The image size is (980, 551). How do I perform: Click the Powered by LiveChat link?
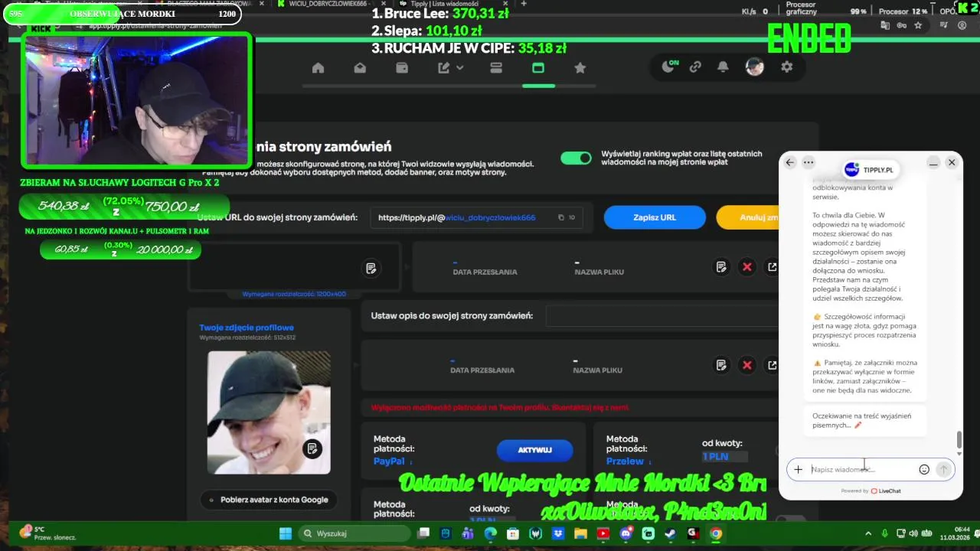pos(871,491)
